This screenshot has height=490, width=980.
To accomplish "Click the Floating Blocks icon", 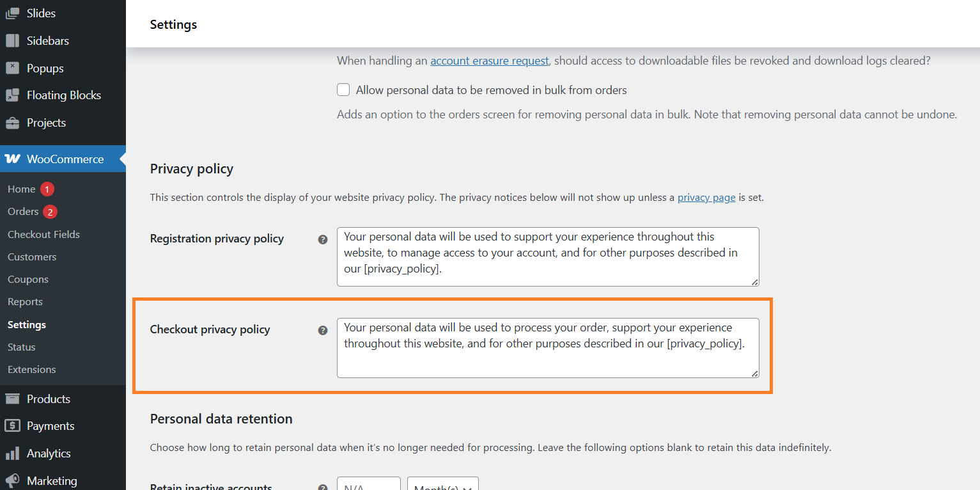I will [12, 95].
